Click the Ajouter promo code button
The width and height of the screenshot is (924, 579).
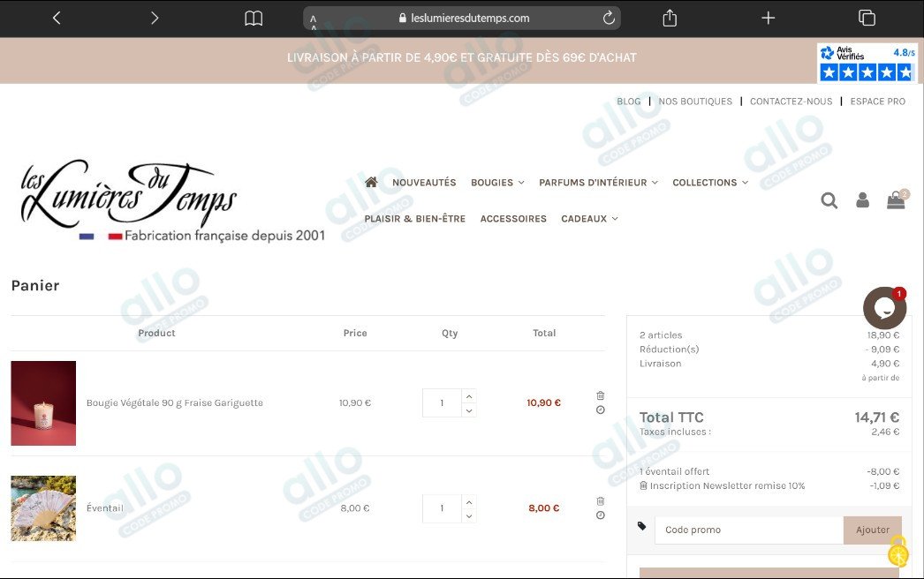tap(873, 530)
